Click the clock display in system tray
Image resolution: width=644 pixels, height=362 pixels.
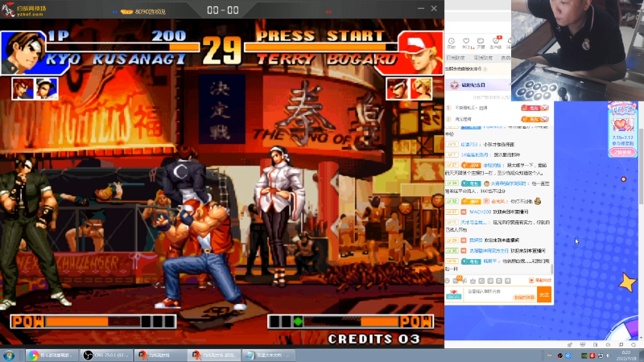click(626, 356)
